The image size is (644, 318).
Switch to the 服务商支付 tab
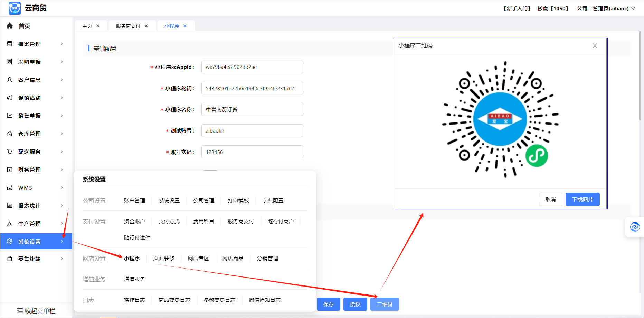(128, 26)
